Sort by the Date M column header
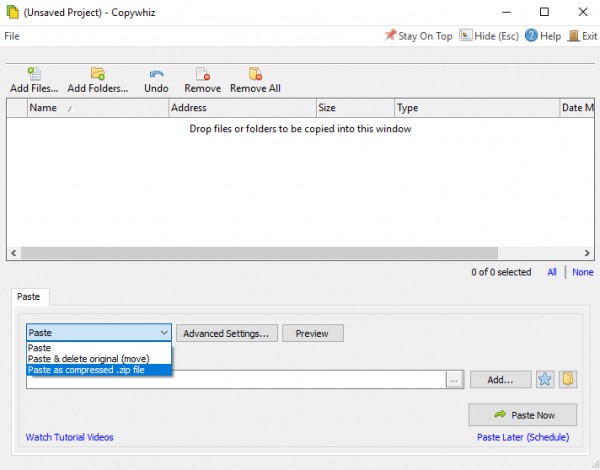Viewport: 600px width, 470px height. click(577, 108)
